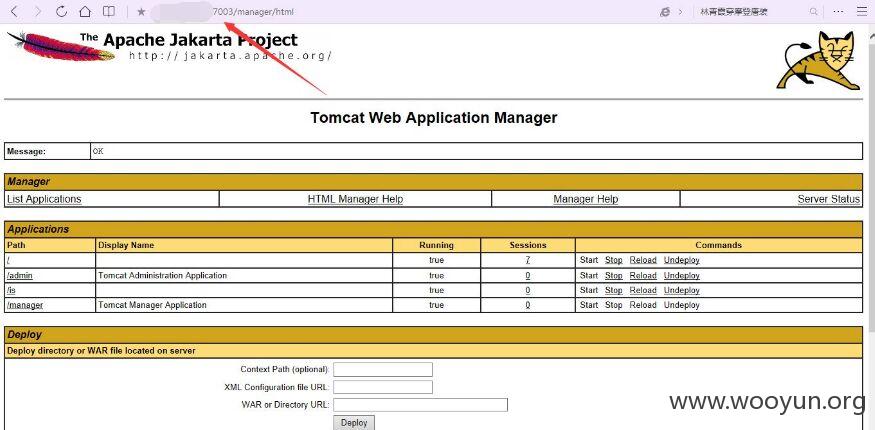Open the hamburger menu icon
The width and height of the screenshot is (875, 430).
tap(862, 11)
